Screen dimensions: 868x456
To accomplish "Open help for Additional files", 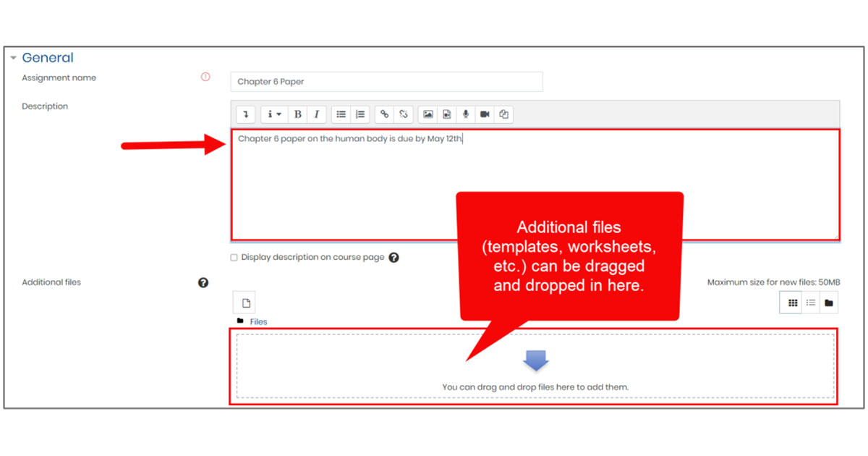I will [203, 282].
